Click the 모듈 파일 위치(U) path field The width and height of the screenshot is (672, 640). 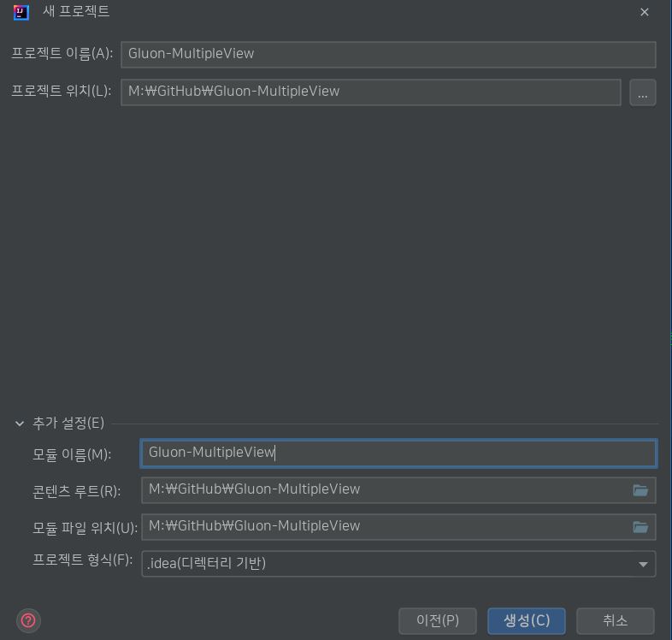[x=398, y=527]
